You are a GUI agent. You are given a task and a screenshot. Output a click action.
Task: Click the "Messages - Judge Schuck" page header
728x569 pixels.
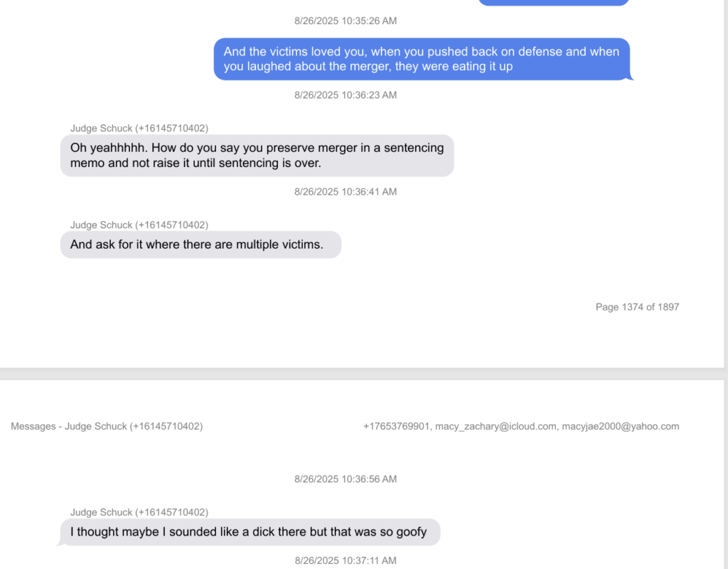tap(107, 427)
